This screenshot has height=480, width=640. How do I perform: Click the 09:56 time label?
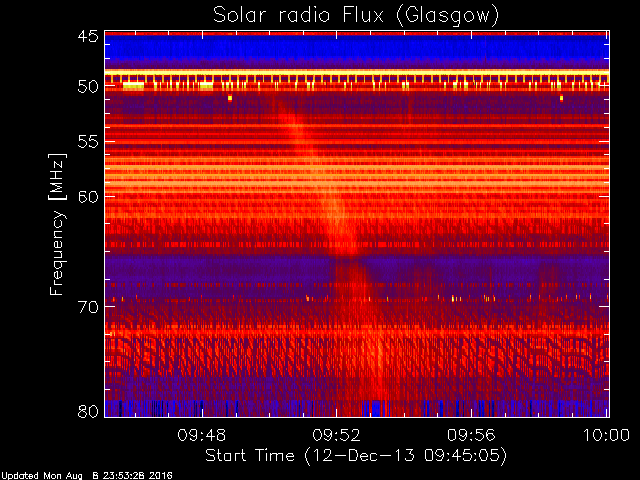point(471,435)
